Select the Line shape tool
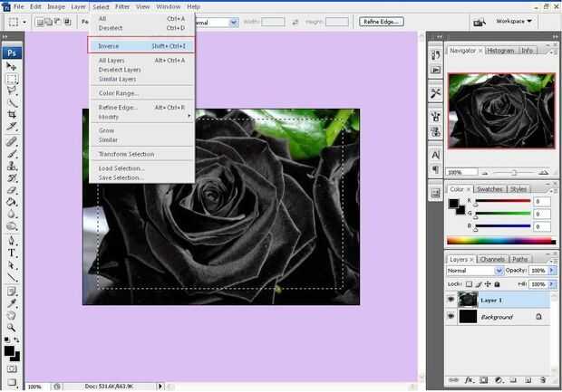This screenshot has width=562, height=392. [12, 277]
